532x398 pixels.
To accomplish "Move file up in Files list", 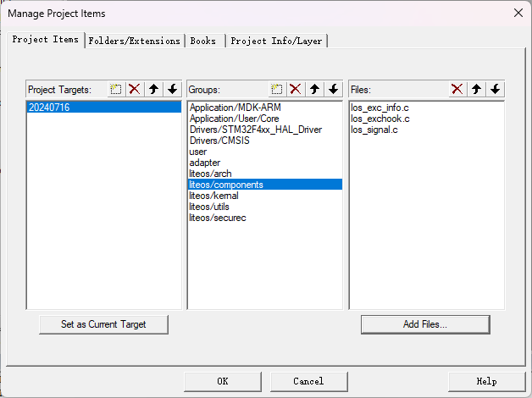I will coord(476,90).
